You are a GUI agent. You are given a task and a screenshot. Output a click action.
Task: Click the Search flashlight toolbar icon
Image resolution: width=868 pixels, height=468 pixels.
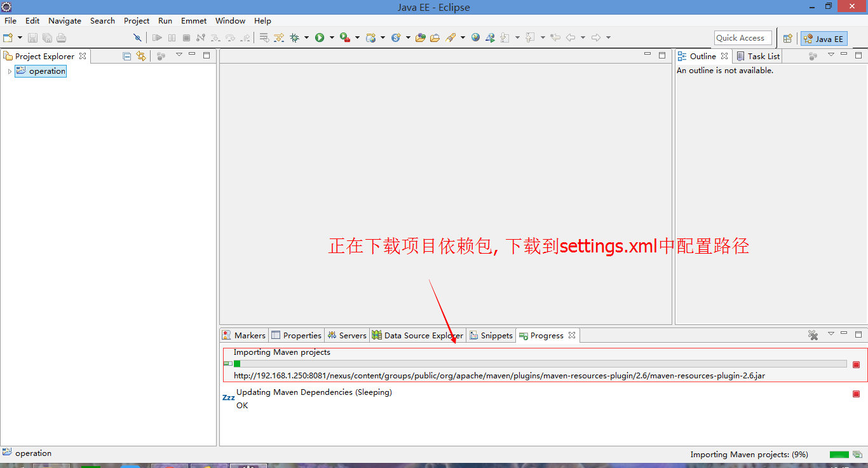(451, 38)
